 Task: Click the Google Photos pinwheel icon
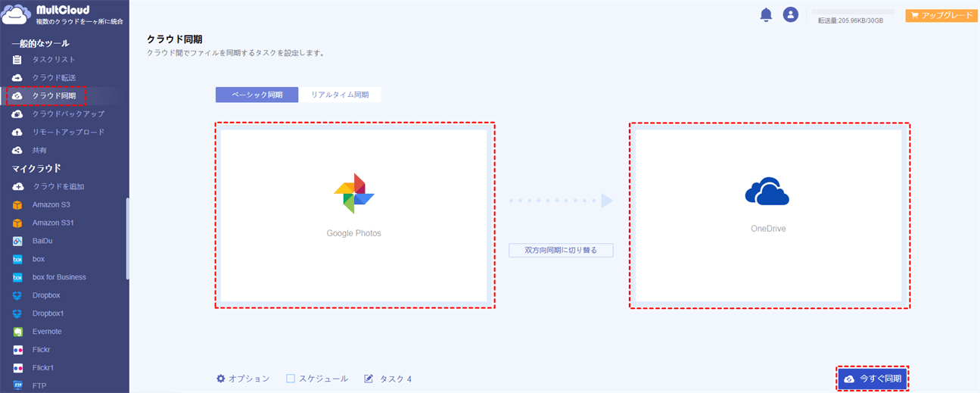[x=354, y=194]
